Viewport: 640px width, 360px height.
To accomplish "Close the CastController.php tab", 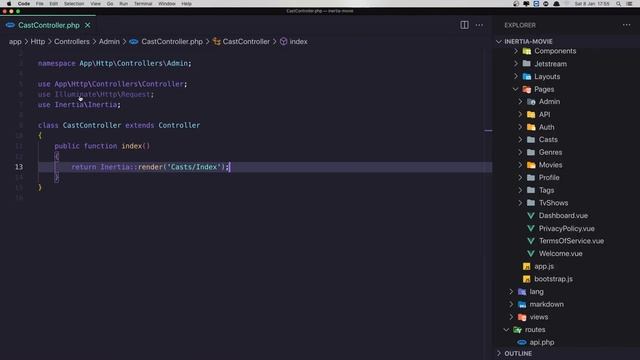I will (x=87, y=25).
